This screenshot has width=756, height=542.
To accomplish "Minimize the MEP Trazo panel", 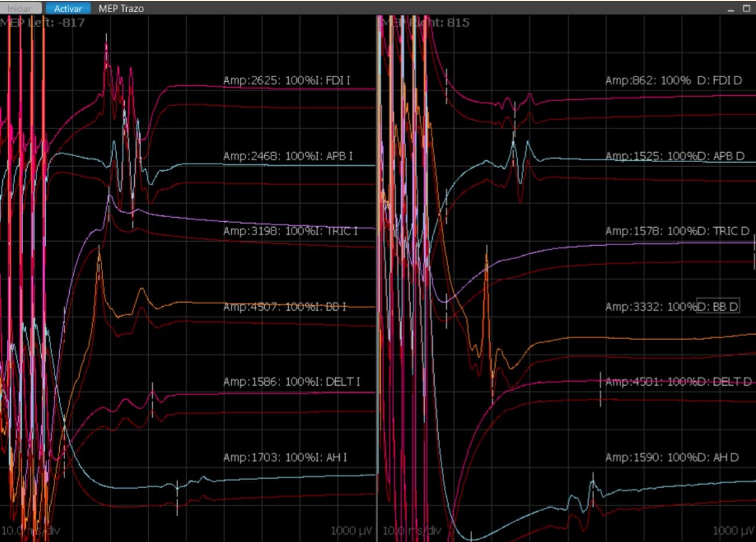I will [732, 9].
